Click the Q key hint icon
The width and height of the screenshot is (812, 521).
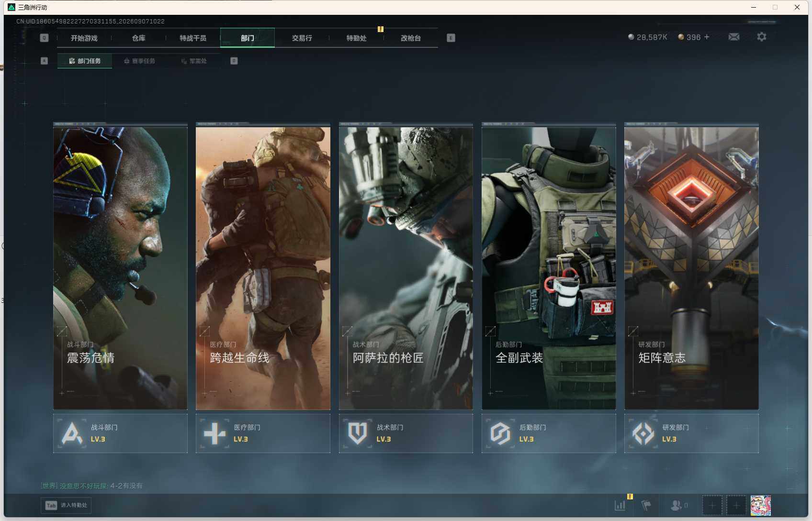point(44,38)
